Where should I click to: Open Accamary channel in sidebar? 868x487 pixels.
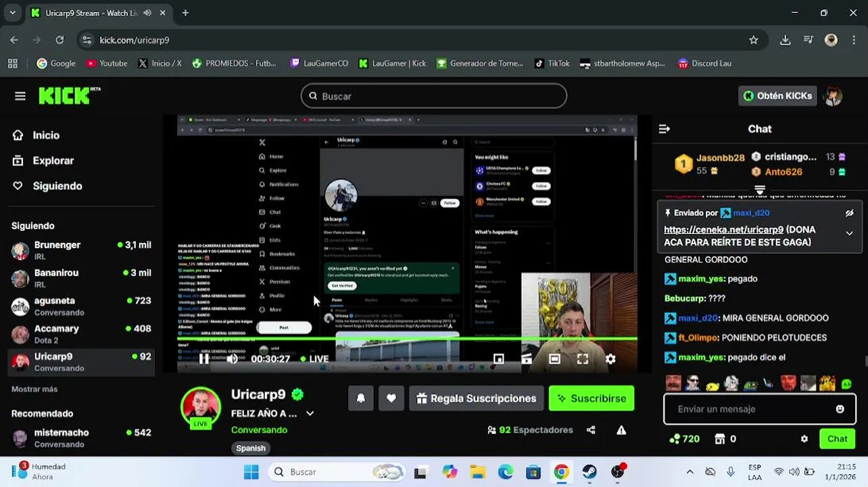(82, 334)
